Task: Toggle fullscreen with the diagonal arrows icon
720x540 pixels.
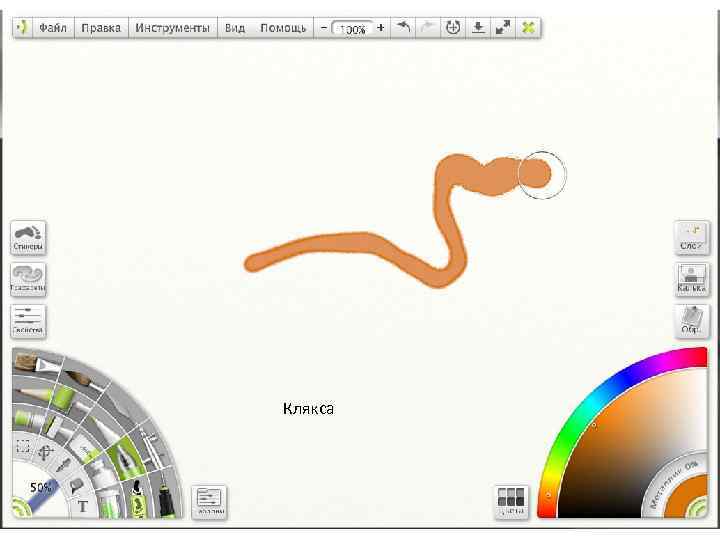Action: point(503,28)
